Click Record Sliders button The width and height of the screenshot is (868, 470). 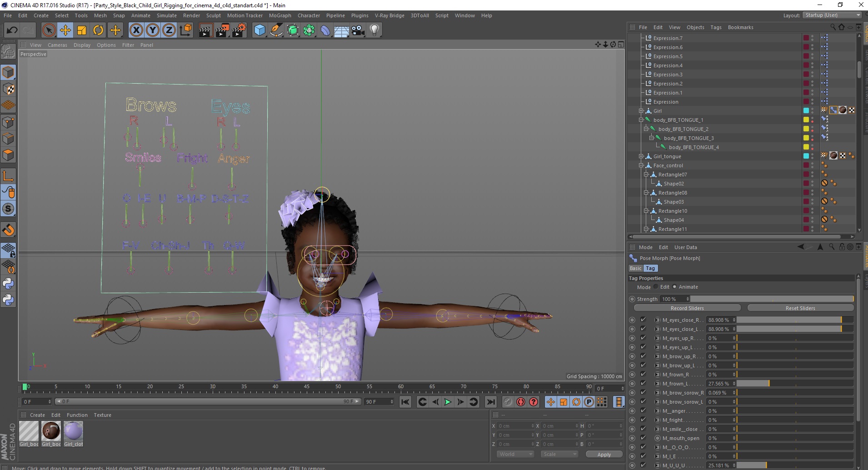click(x=687, y=308)
